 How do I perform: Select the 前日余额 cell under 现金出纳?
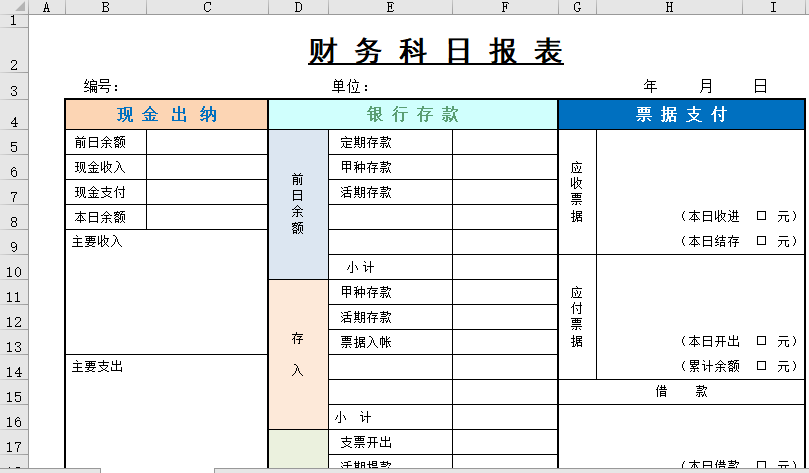[105, 142]
